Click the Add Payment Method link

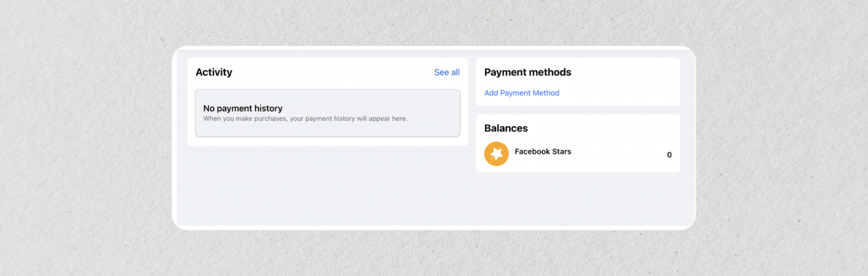pyautogui.click(x=521, y=93)
